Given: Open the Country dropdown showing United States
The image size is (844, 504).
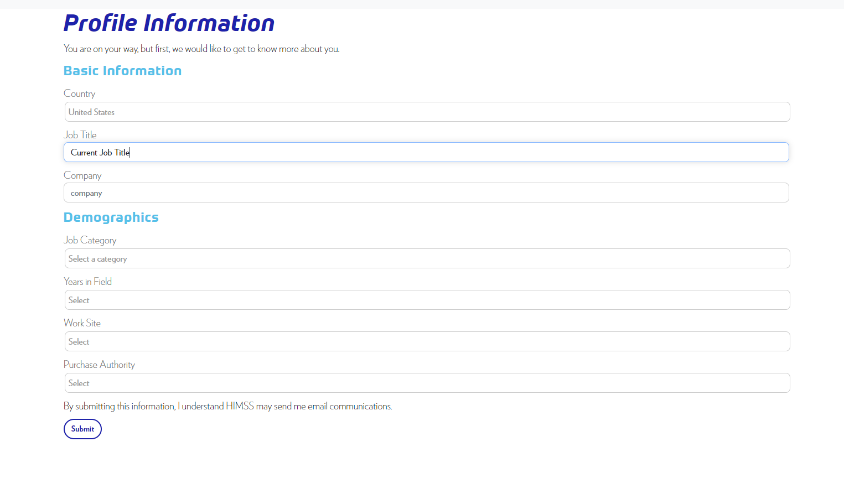Looking at the screenshot, I should [427, 112].
